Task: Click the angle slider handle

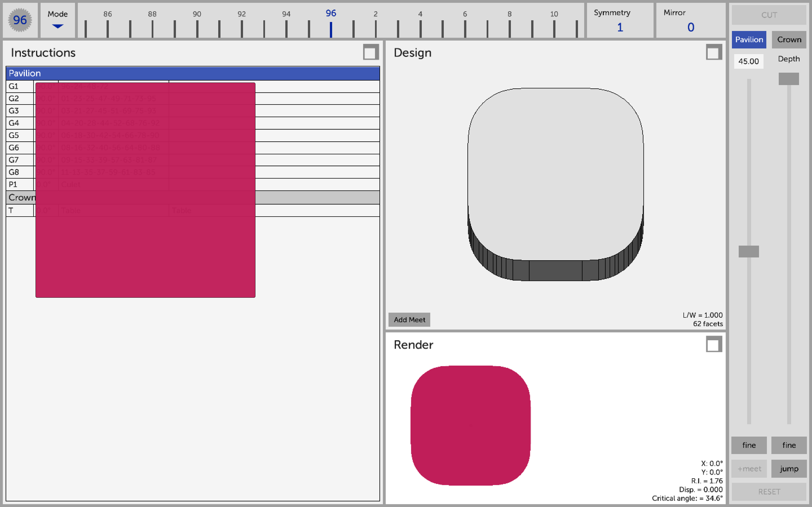Action: 749,251
